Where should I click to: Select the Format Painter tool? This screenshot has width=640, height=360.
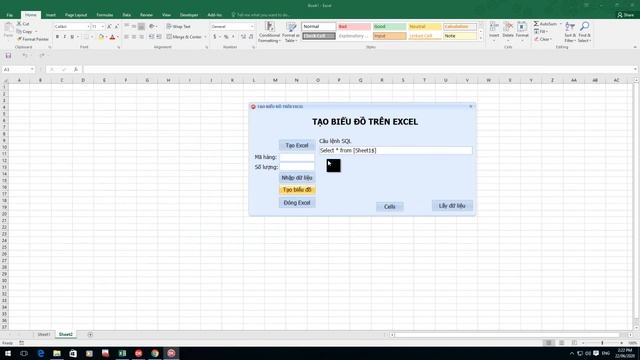pyautogui.click(x=33, y=39)
